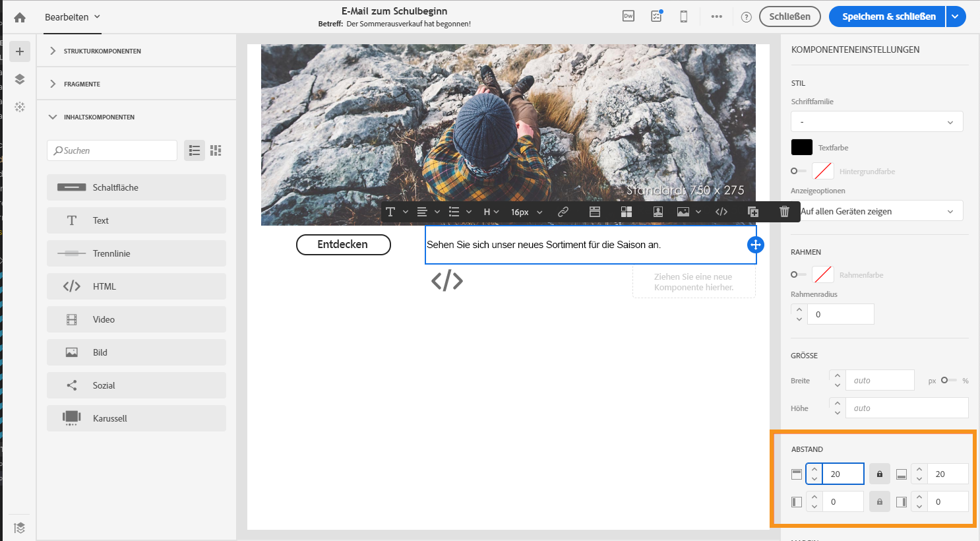Image resolution: width=980 pixels, height=541 pixels.
Task: Delete the selected component with trash icon
Action: 784,212
